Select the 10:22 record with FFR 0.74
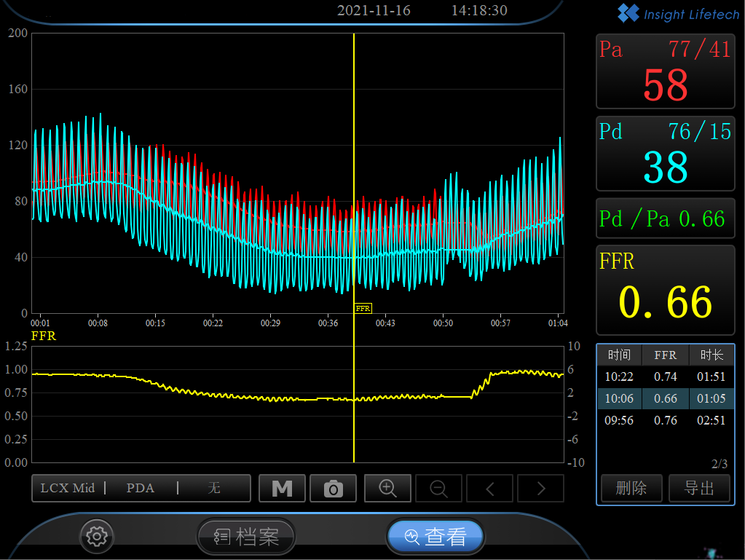The height and width of the screenshot is (560, 745). coord(664,376)
